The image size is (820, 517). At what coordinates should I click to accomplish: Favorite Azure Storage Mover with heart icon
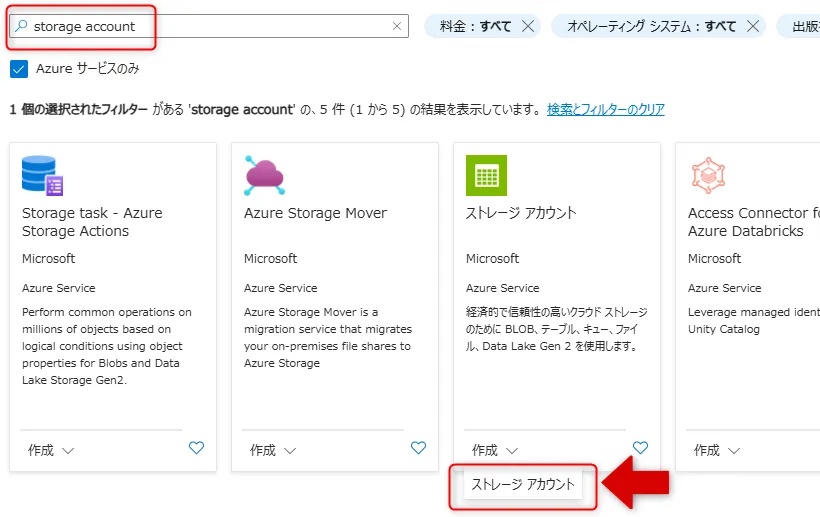418,447
